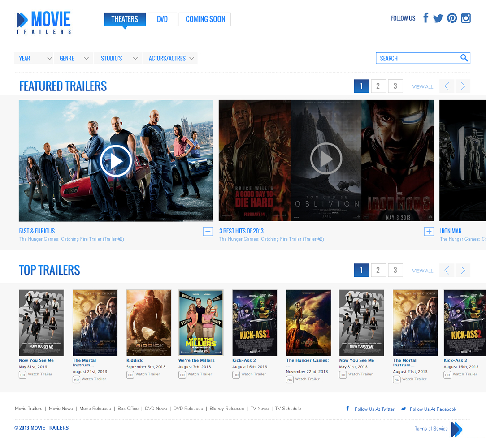This screenshot has width=486, height=448.
Task: Play the Fast & Furious trailer
Action: [116, 161]
